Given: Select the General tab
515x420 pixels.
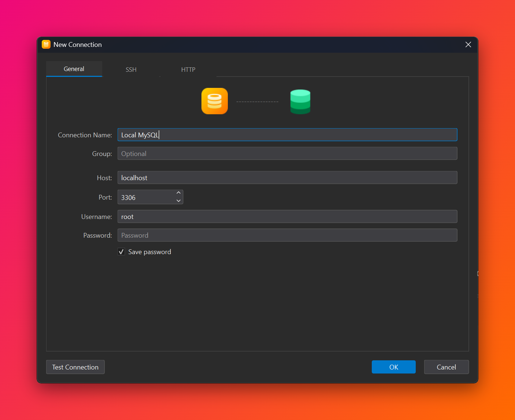Looking at the screenshot, I should (74, 69).
